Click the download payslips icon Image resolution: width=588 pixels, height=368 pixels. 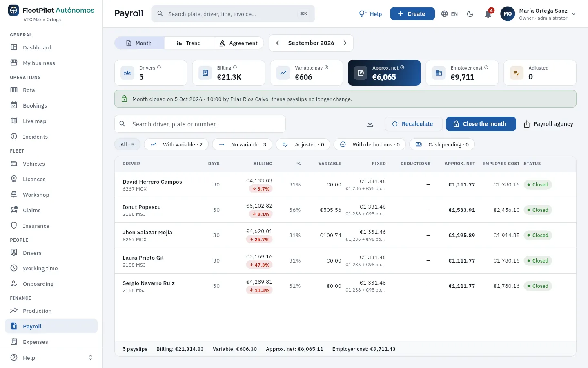click(370, 124)
